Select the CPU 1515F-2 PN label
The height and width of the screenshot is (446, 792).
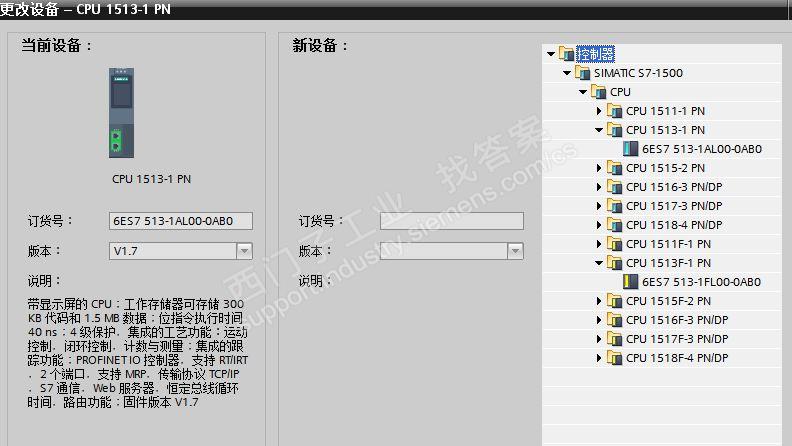(668, 301)
